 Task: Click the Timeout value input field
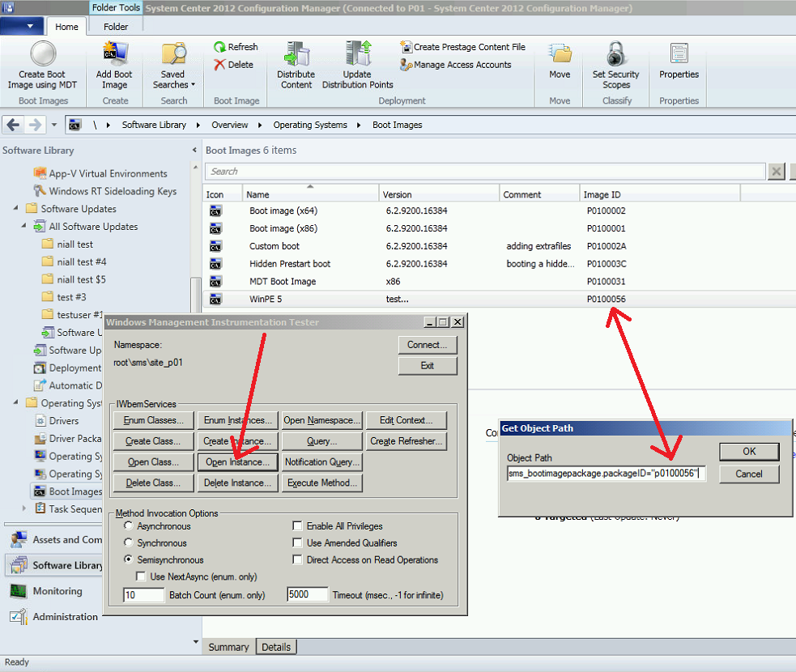(307, 594)
